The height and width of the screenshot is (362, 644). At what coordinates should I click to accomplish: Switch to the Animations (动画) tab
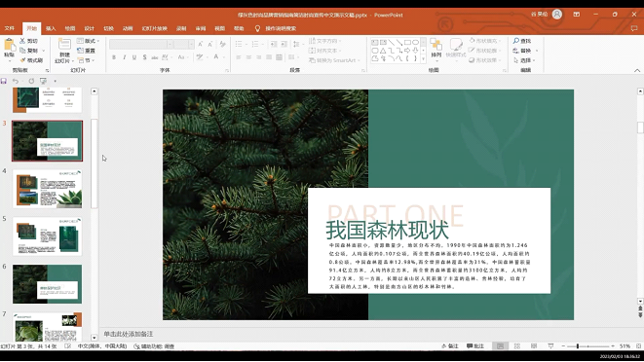(128, 28)
